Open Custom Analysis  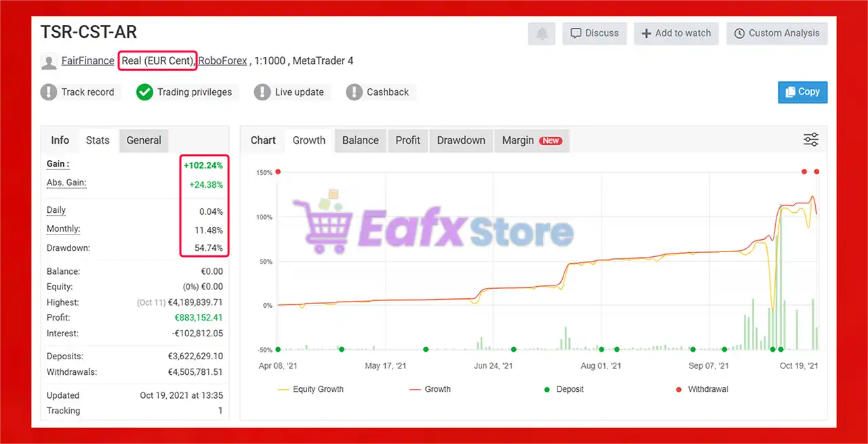point(776,33)
